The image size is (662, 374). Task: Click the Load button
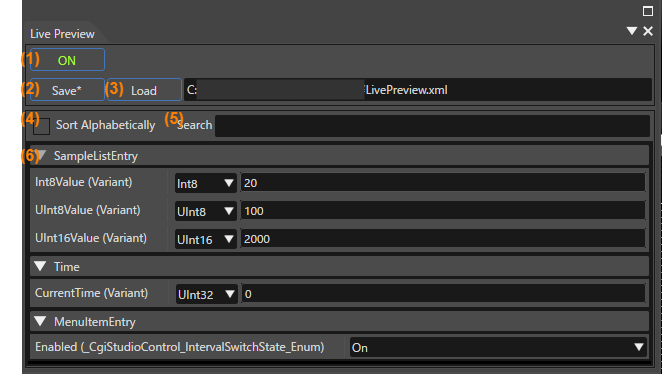(144, 90)
